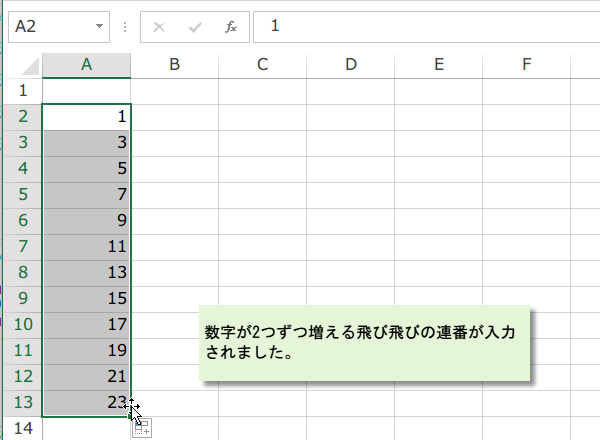
Task: Select column A header
Action: click(x=87, y=65)
